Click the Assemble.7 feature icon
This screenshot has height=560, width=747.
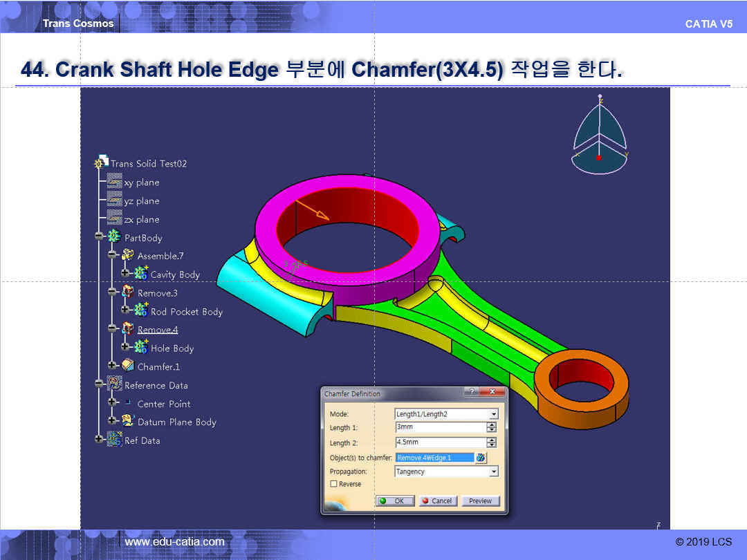pyautogui.click(x=128, y=256)
